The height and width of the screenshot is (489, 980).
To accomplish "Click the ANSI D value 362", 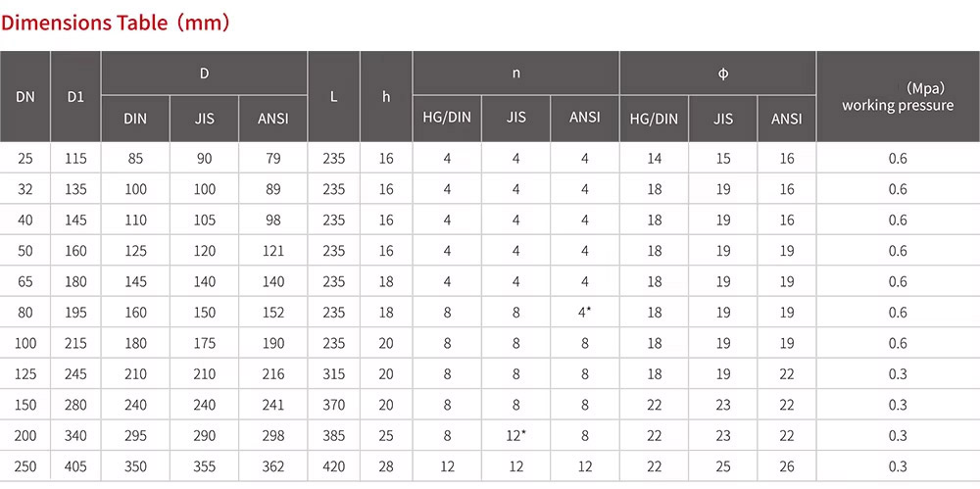I will (272, 466).
